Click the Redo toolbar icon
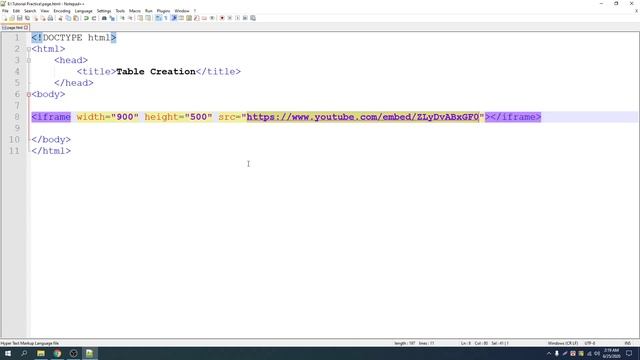 click(94, 18)
